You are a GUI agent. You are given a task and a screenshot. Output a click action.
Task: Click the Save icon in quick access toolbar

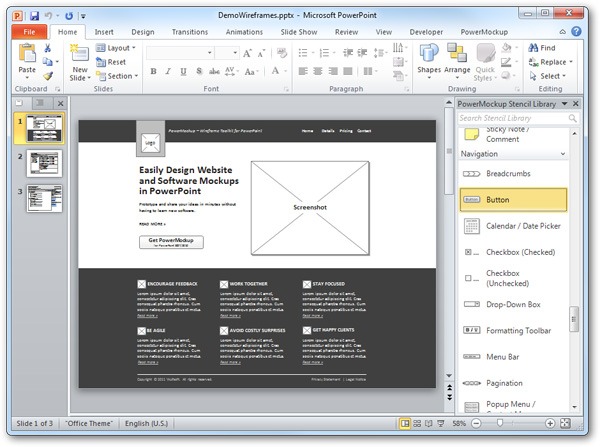[x=34, y=16]
